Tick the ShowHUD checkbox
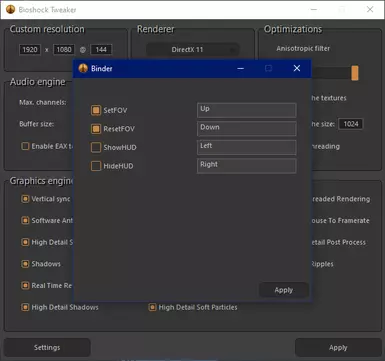Viewport: 385px width, 361px height. coord(96,147)
